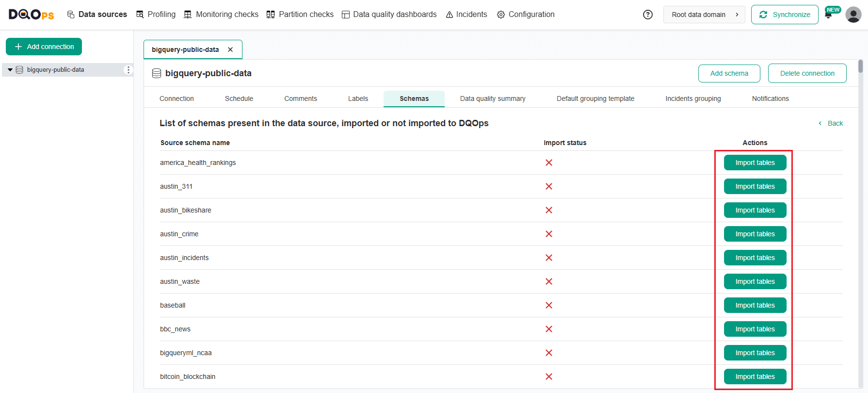Import tables for america_health_rankings
This screenshot has height=393, width=868.
[x=755, y=163]
